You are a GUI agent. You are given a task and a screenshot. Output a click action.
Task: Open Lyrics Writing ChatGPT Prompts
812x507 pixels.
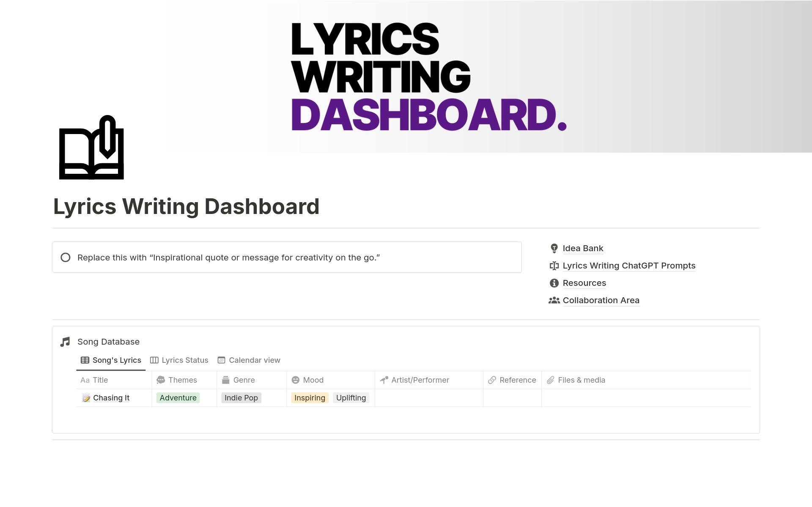(628, 265)
